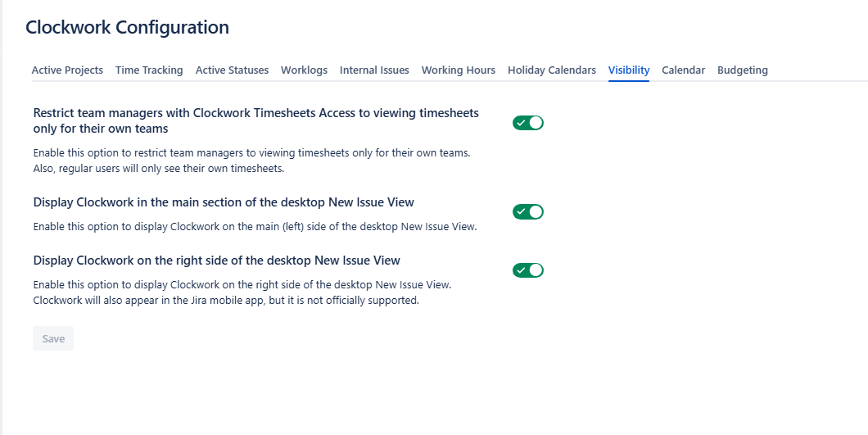Image resolution: width=868 pixels, height=435 pixels.
Task: Select the Visibility tab
Action: coord(629,70)
